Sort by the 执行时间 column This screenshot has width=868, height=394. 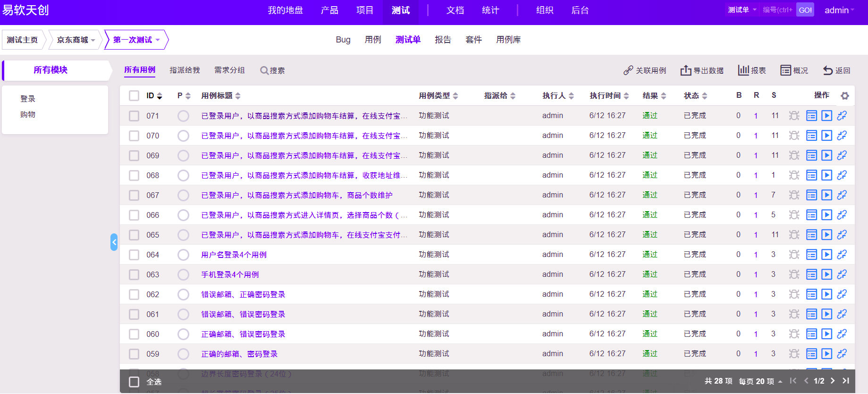(x=609, y=96)
